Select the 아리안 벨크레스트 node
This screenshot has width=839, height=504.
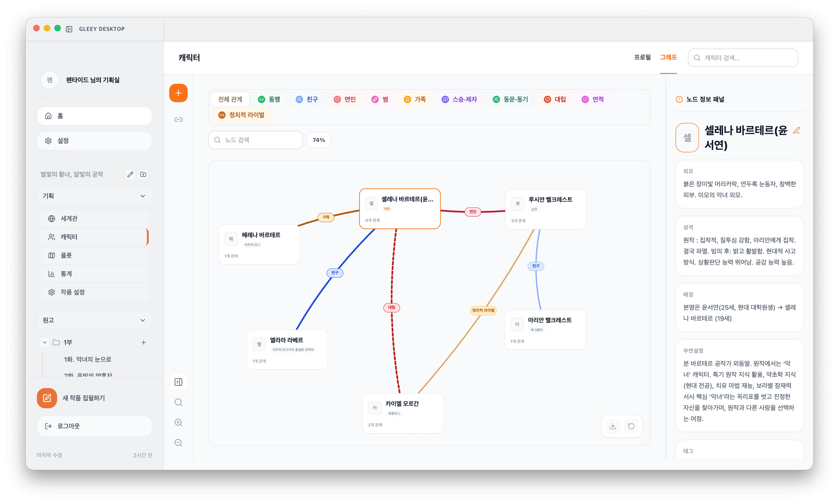point(545,330)
